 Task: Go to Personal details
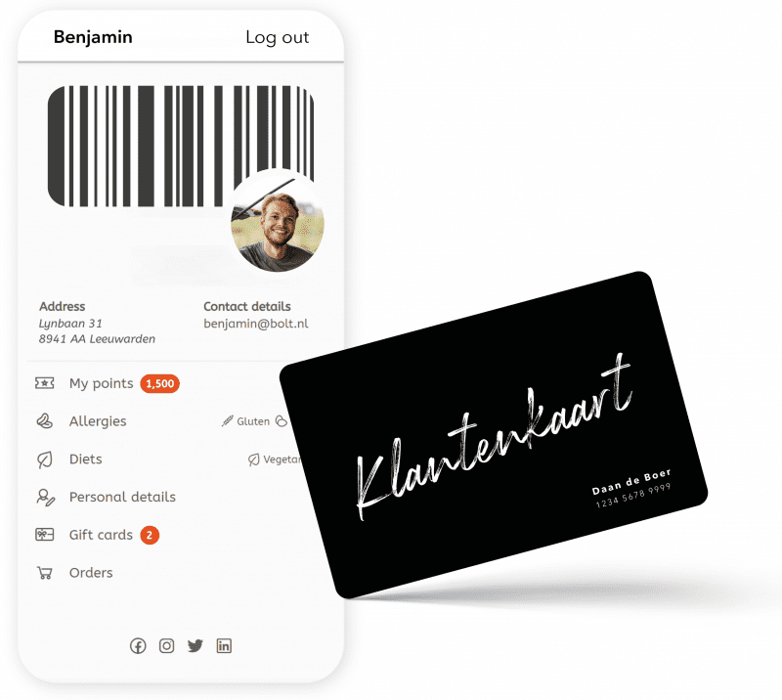tap(122, 497)
